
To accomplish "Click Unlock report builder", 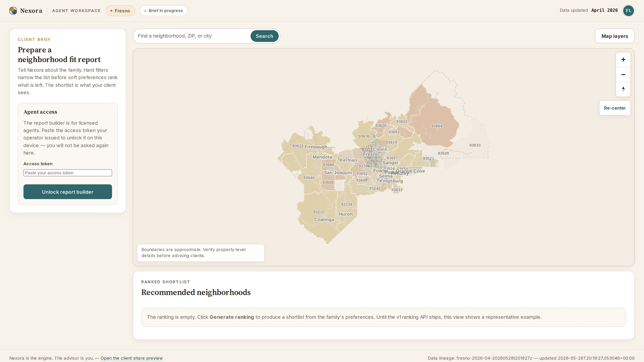I will click(x=68, y=192).
